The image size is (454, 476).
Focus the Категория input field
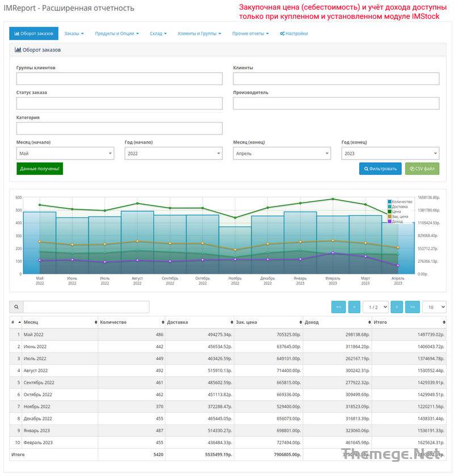tap(119, 128)
